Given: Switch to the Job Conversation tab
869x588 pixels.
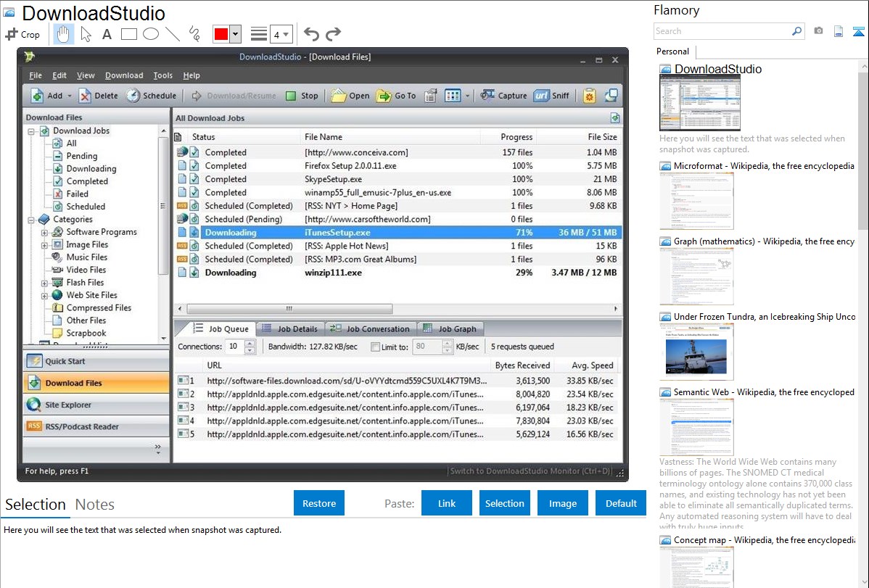Looking at the screenshot, I should click(x=370, y=328).
